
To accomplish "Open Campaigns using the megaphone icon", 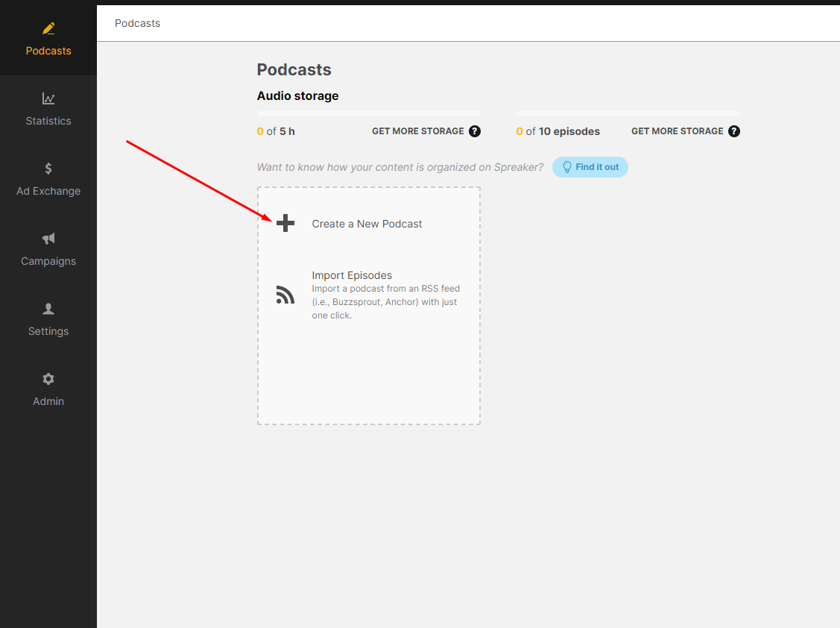I will [48, 239].
